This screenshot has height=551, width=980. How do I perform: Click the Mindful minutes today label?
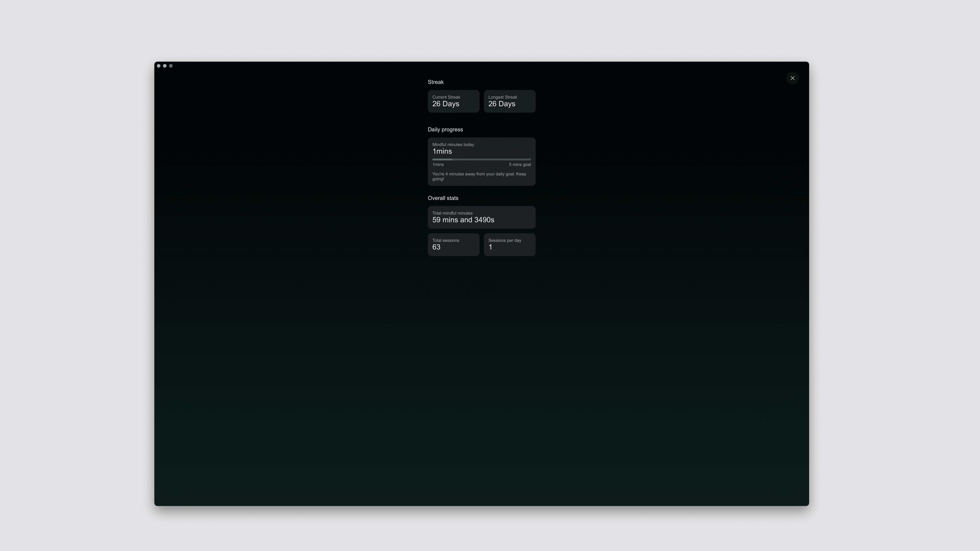pos(453,144)
